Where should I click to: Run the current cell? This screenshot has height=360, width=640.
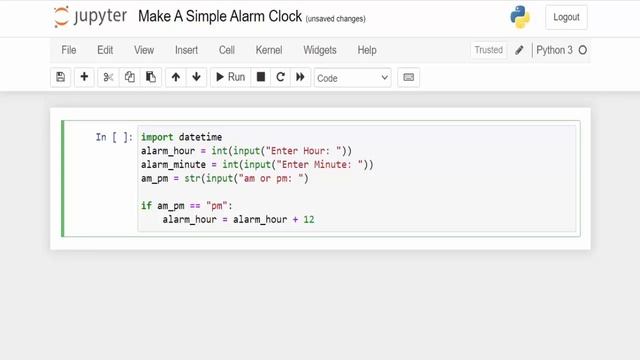tap(230, 77)
